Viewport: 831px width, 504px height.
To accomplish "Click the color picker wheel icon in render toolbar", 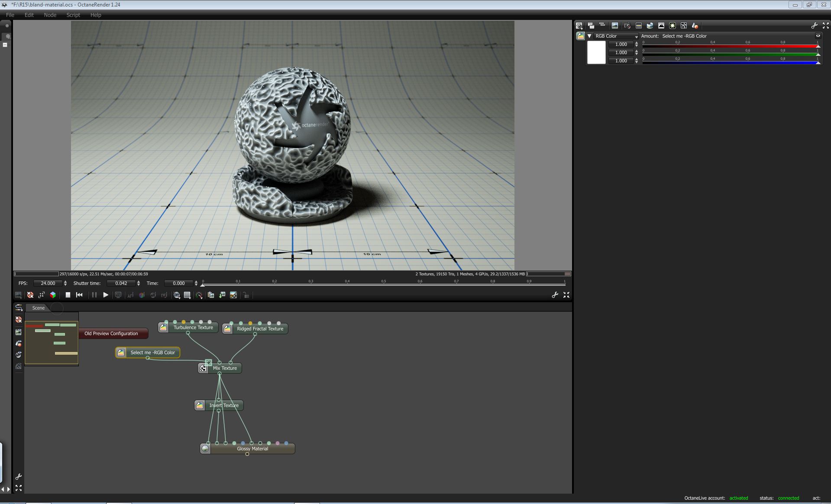I will point(142,295).
